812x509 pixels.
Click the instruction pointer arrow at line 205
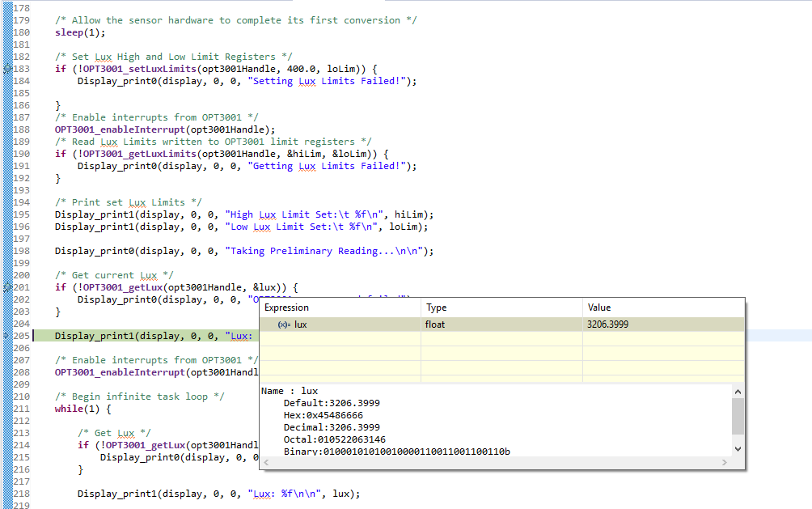[6, 335]
